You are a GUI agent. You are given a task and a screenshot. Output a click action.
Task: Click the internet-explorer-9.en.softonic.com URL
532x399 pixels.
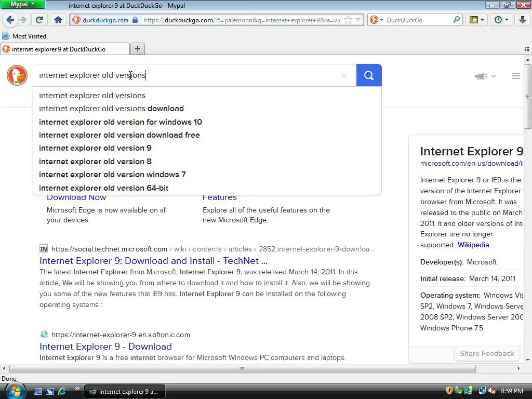coord(121,335)
